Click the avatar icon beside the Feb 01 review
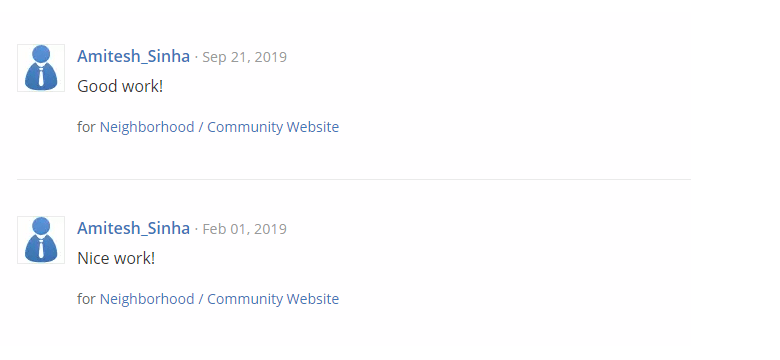780x360 pixels. coord(41,240)
